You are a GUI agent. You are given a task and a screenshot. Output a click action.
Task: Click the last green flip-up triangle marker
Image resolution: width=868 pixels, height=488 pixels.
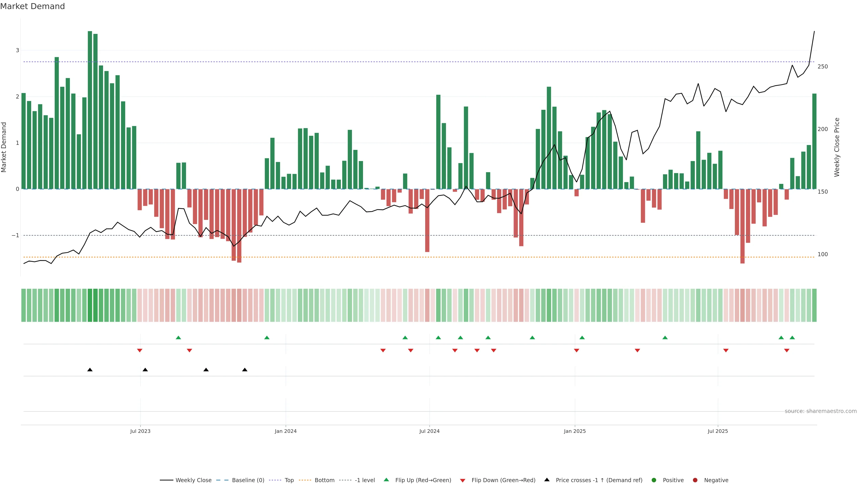pos(792,338)
